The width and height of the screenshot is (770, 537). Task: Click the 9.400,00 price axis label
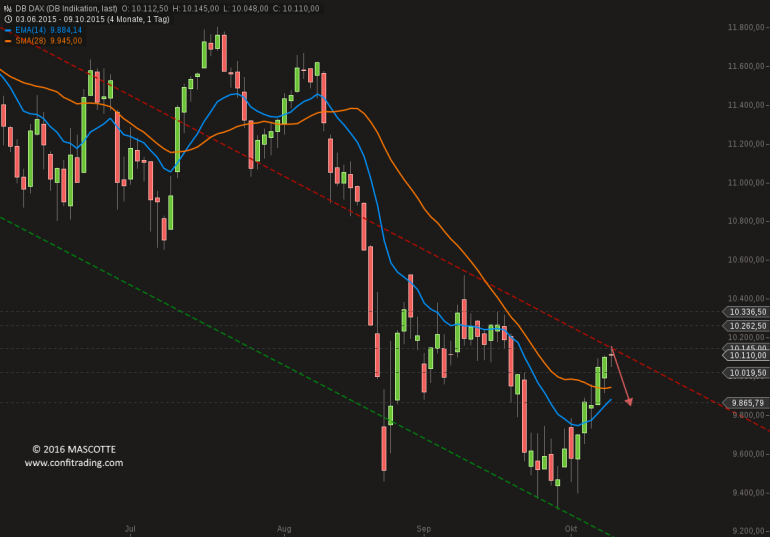(748, 493)
